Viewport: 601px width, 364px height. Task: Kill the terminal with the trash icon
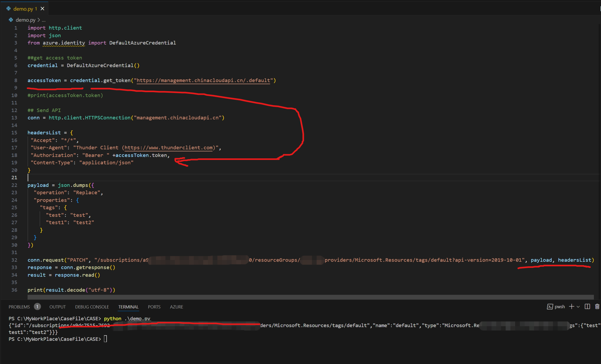pos(597,306)
